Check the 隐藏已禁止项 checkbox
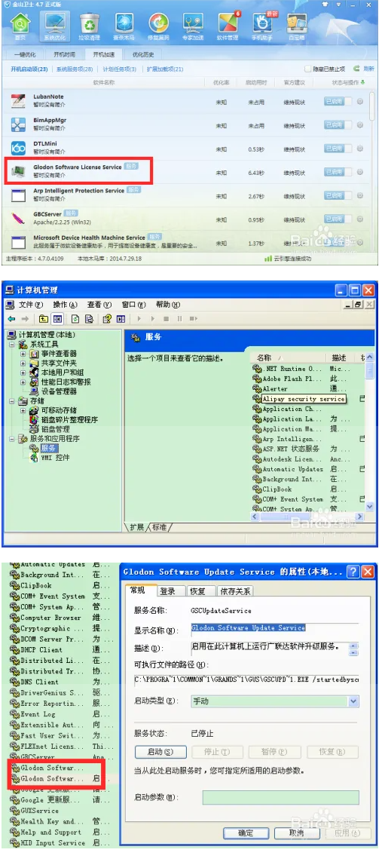 click(x=307, y=69)
